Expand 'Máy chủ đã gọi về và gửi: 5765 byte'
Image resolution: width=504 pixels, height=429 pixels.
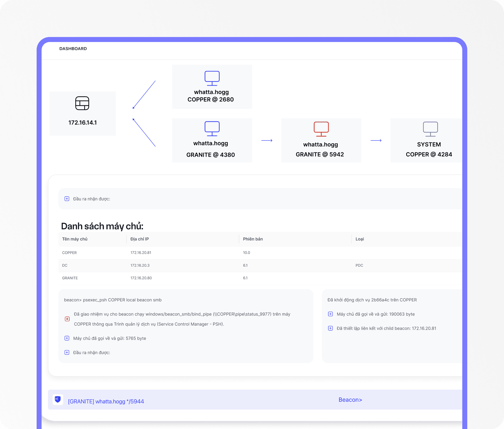coord(67,338)
